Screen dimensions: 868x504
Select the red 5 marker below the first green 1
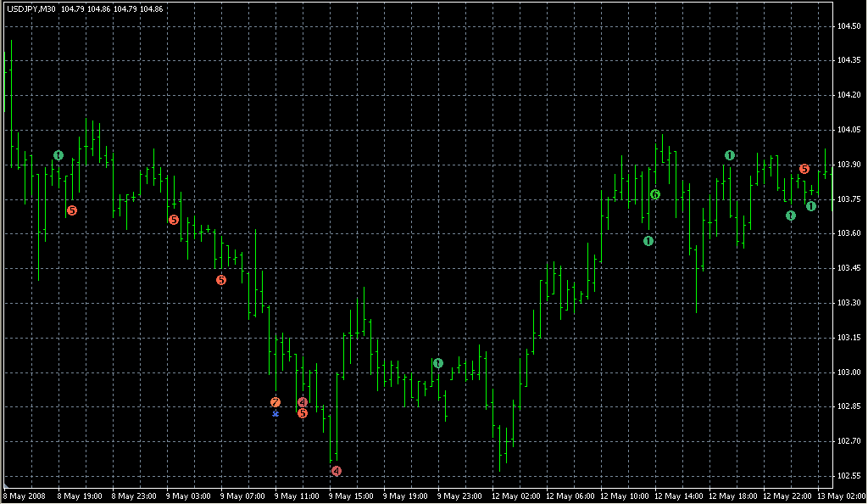coord(72,210)
